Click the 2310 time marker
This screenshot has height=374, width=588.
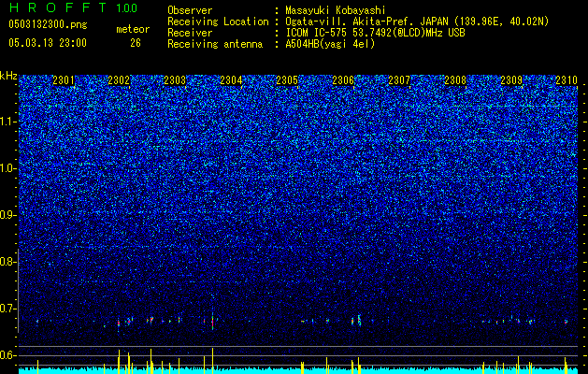point(566,80)
